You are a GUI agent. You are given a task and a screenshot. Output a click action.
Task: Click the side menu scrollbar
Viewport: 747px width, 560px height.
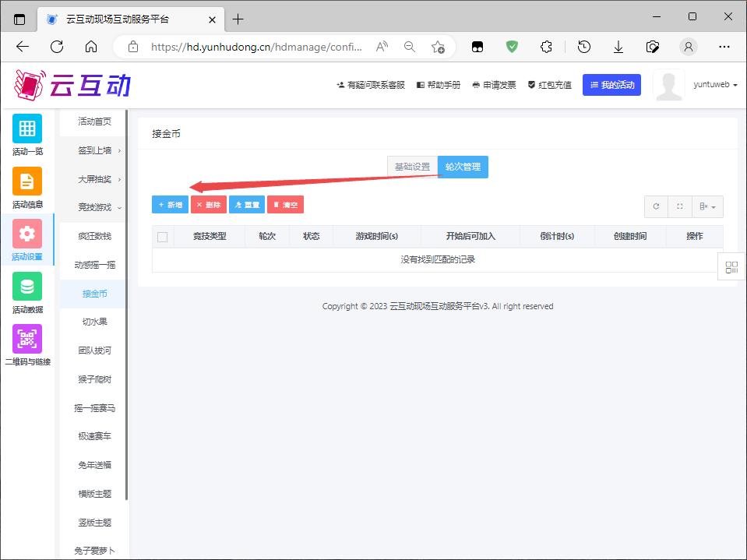[x=127, y=305]
